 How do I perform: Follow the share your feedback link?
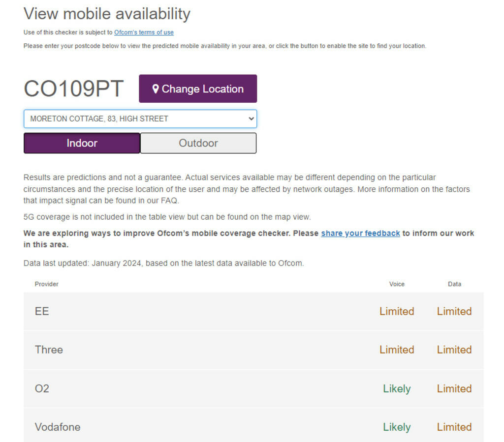tap(360, 233)
